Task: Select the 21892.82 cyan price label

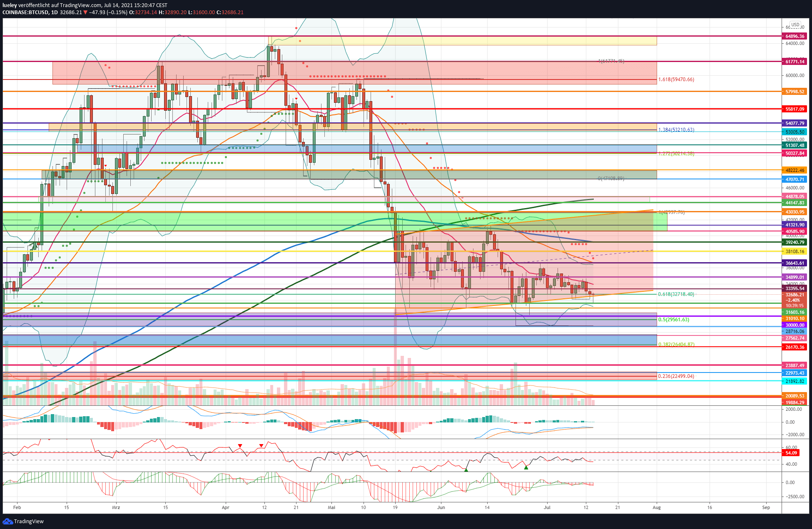Action: pos(795,381)
